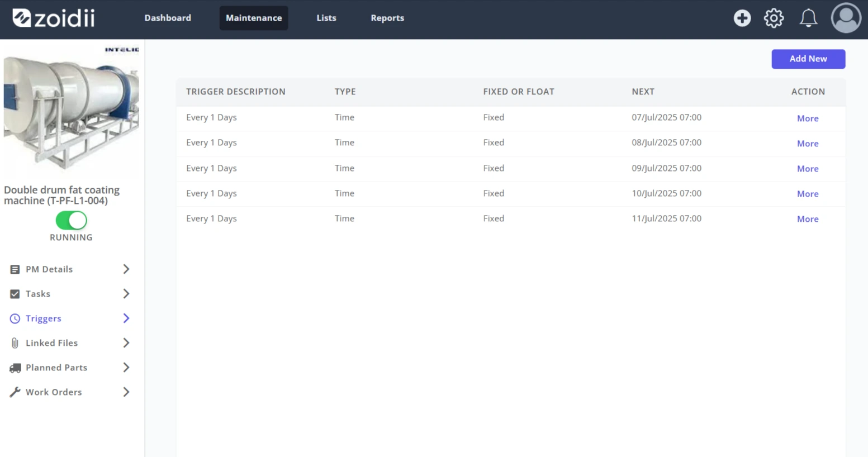Click the Linked Files label

51,343
